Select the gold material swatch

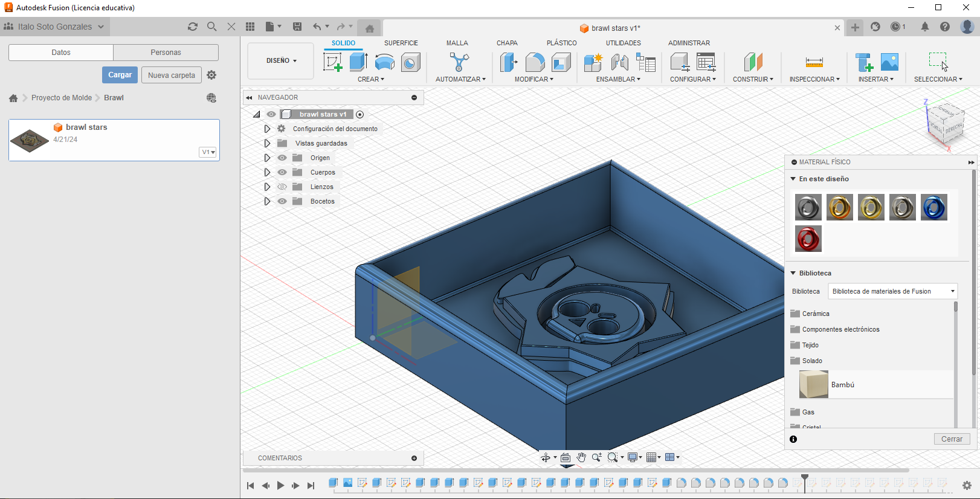pyautogui.click(x=840, y=207)
